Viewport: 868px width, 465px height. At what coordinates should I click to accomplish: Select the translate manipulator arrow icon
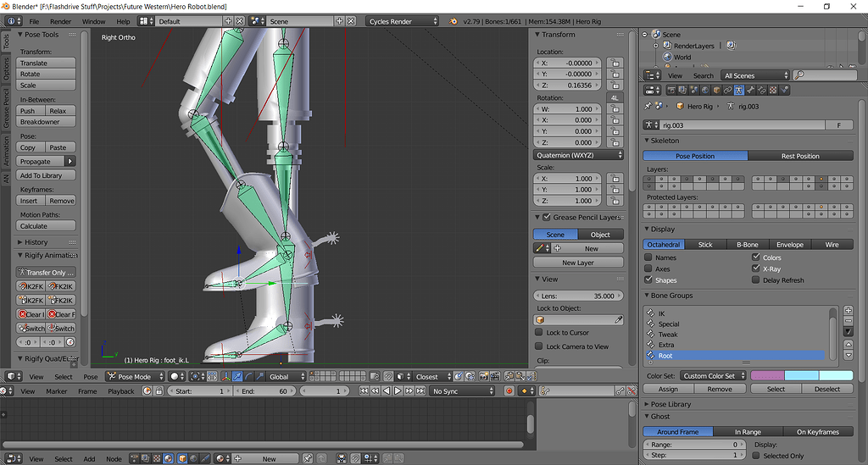237,377
